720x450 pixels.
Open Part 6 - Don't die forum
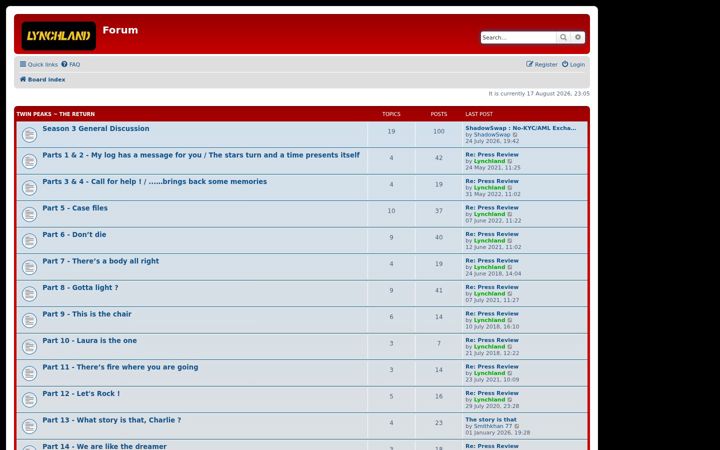[74, 235]
